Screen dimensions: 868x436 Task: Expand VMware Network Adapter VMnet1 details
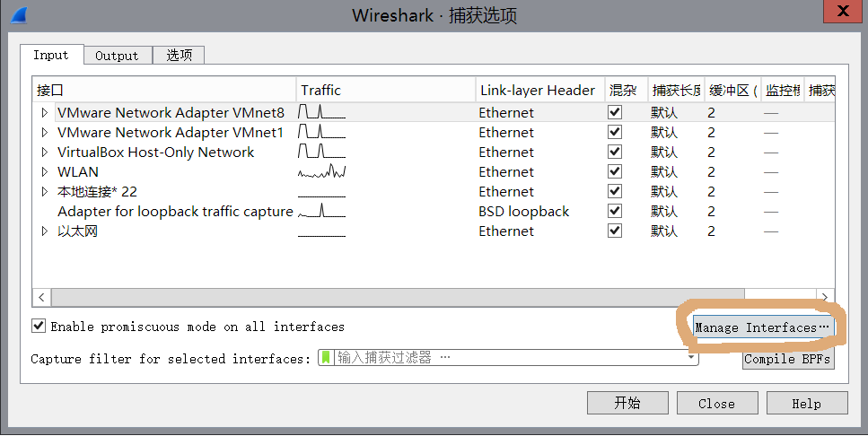(x=45, y=133)
